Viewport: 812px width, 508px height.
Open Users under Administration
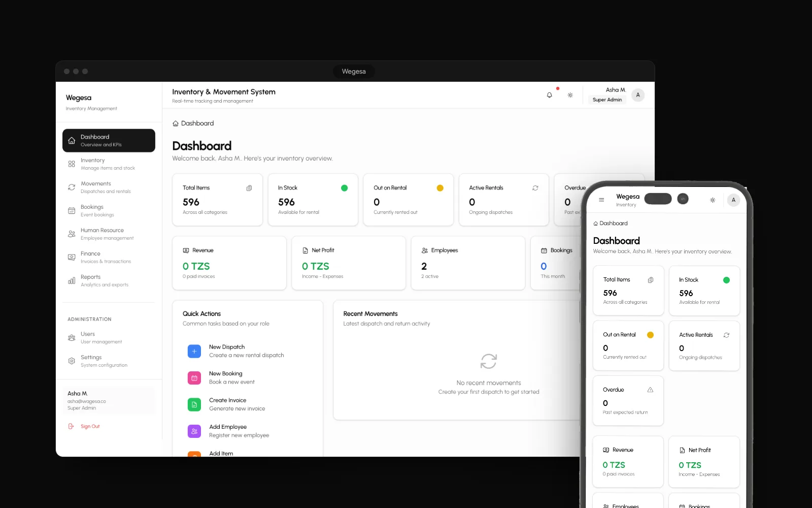[x=109, y=338]
